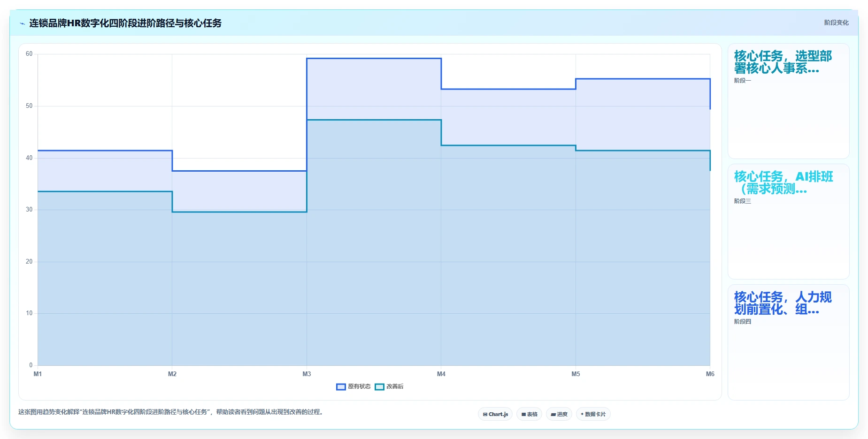Click the y-axis value 10
The width and height of the screenshot is (868, 439).
tap(29, 313)
